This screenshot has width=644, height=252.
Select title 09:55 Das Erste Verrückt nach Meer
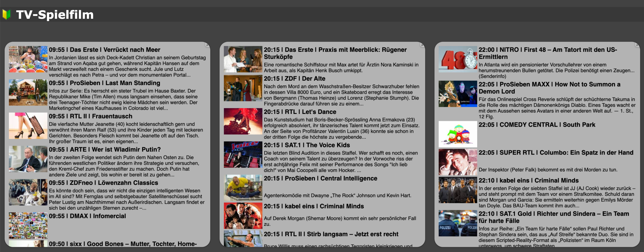104,50
